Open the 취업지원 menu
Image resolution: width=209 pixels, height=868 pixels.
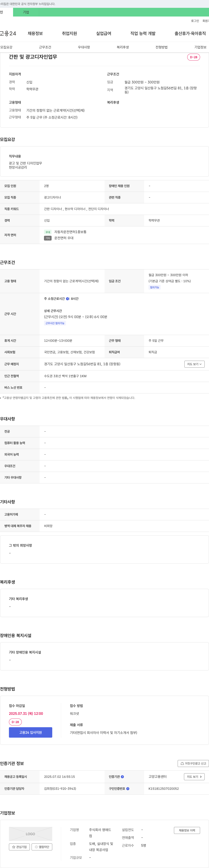tap(69, 33)
